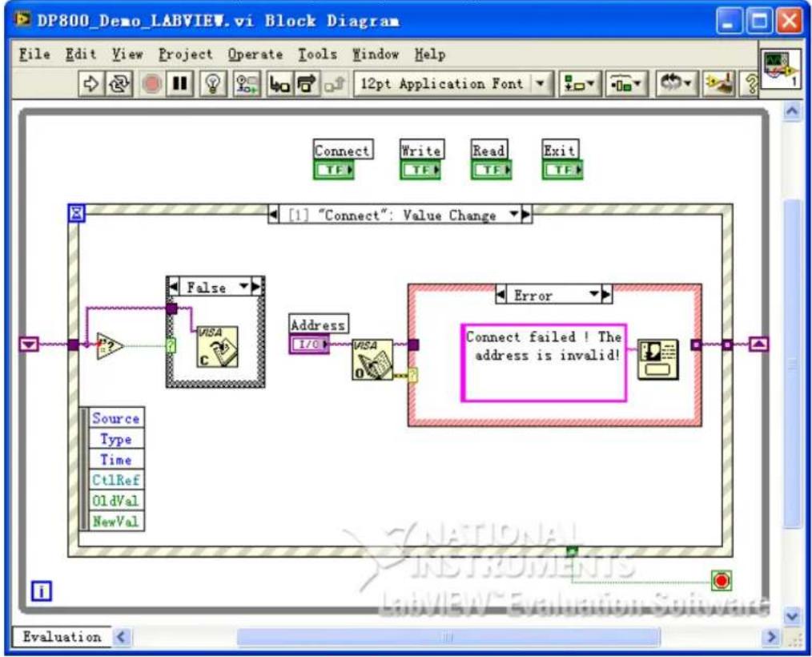Show next case of Error structure

(x=606, y=296)
